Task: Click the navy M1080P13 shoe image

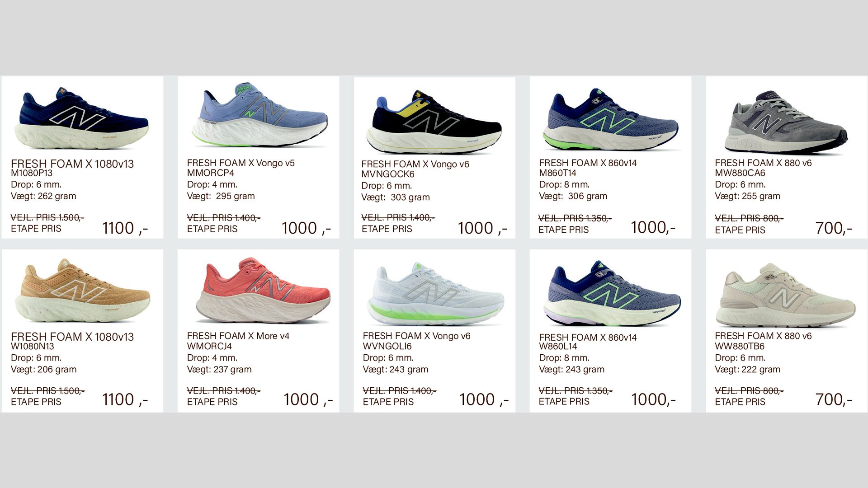Action: [81, 118]
